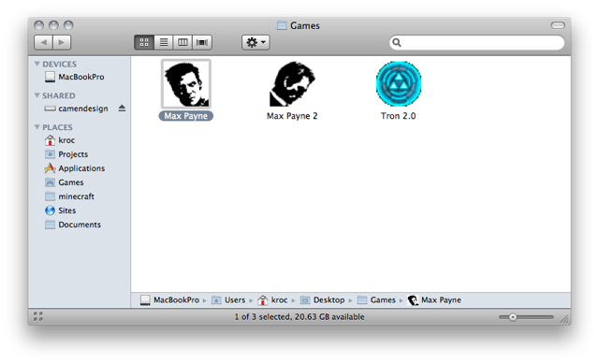The height and width of the screenshot is (364, 599).
Task: Open the Games folder icon in sidebar
Action: pyautogui.click(x=50, y=182)
